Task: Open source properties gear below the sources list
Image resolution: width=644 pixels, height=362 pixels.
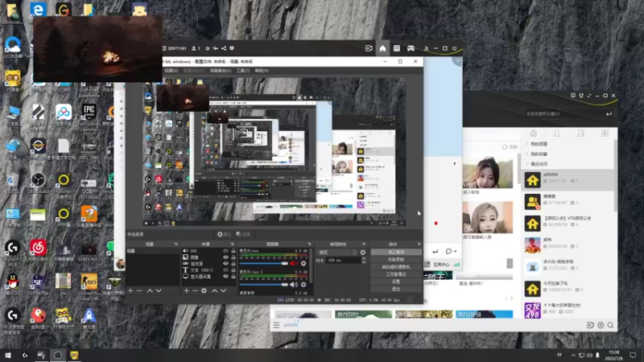Action: coord(204,290)
